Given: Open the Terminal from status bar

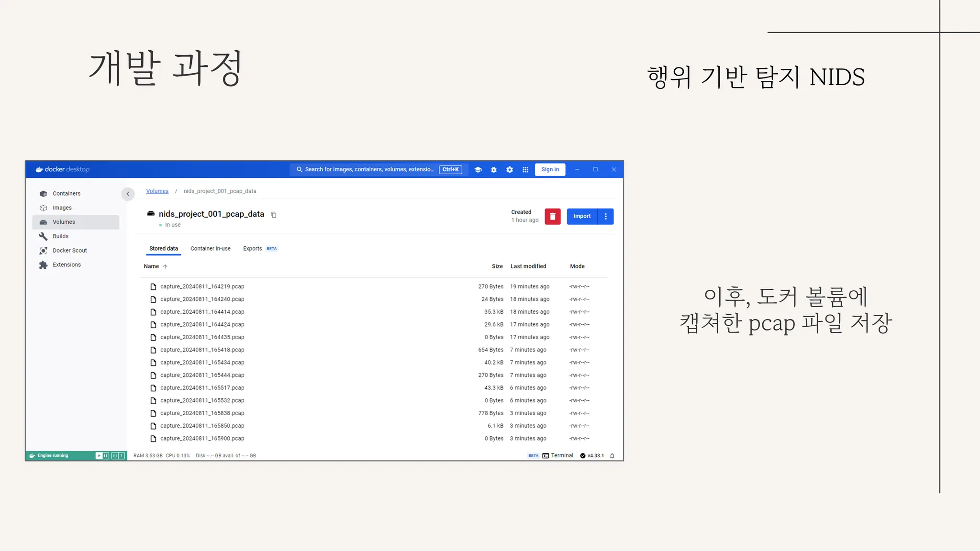Looking at the screenshot, I should 558,456.
